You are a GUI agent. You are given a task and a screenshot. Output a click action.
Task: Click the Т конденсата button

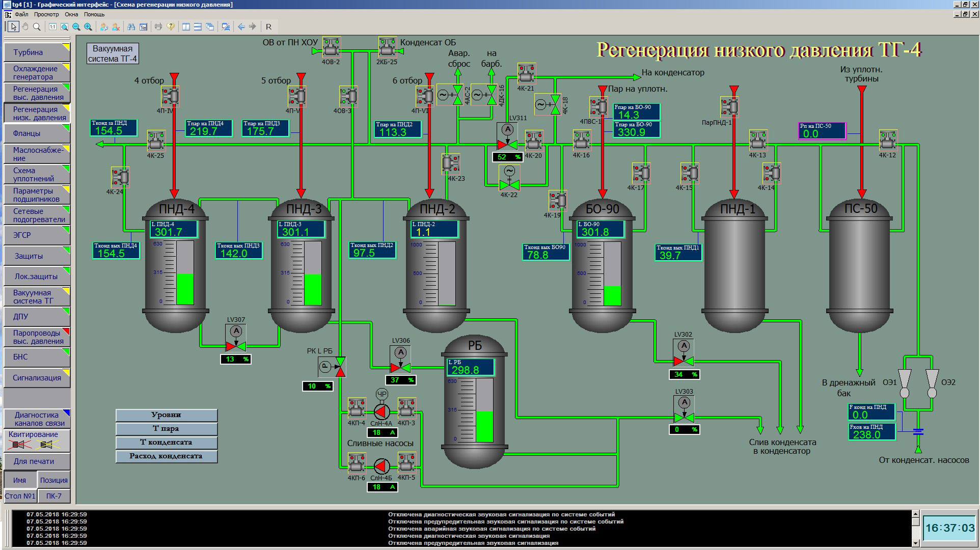click(167, 443)
